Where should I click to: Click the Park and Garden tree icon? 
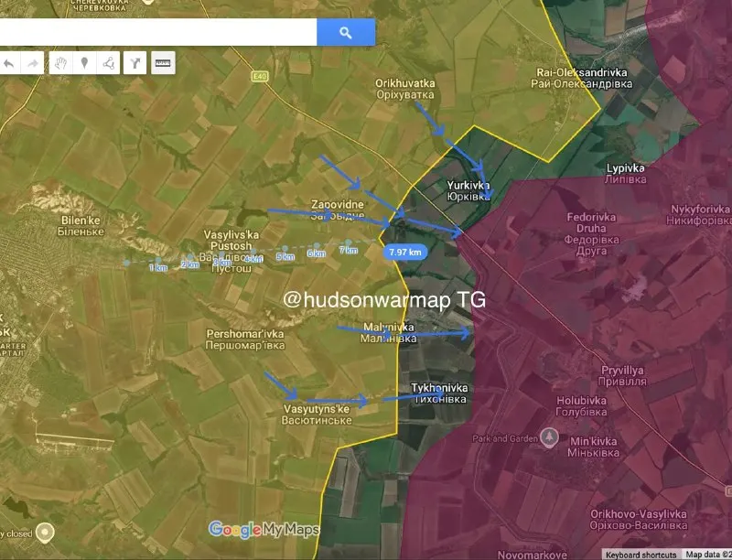pos(550,437)
